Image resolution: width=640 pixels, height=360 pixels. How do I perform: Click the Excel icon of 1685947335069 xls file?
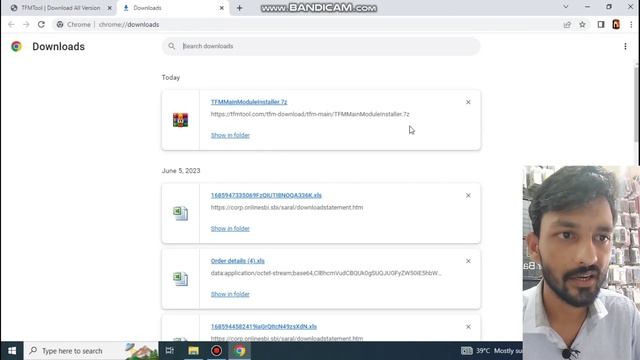pyautogui.click(x=180, y=213)
